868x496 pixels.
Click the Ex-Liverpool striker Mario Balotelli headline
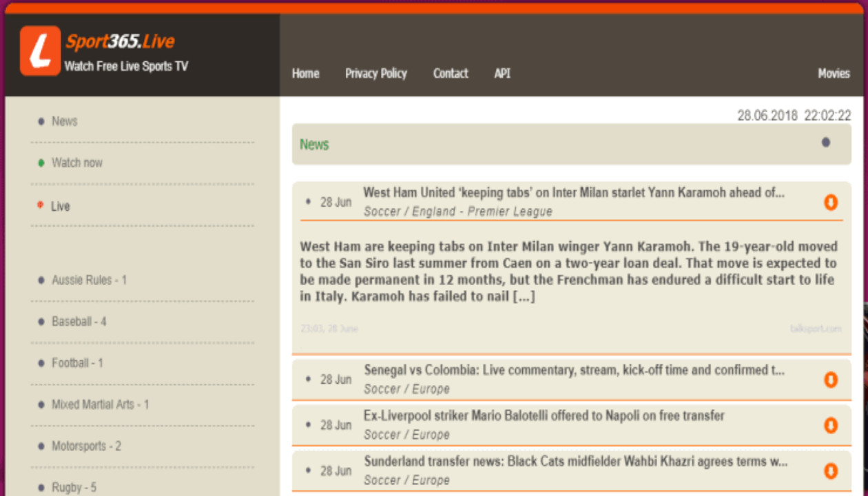[x=544, y=416]
